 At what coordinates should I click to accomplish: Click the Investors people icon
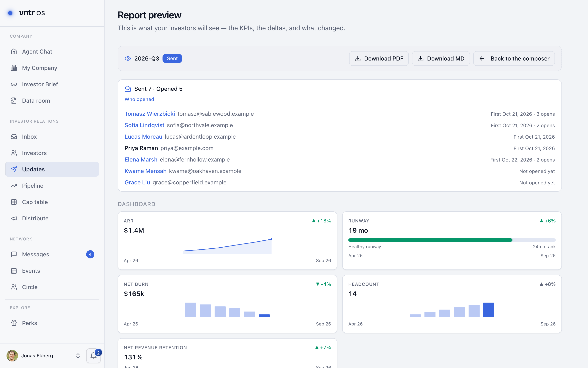(14, 153)
